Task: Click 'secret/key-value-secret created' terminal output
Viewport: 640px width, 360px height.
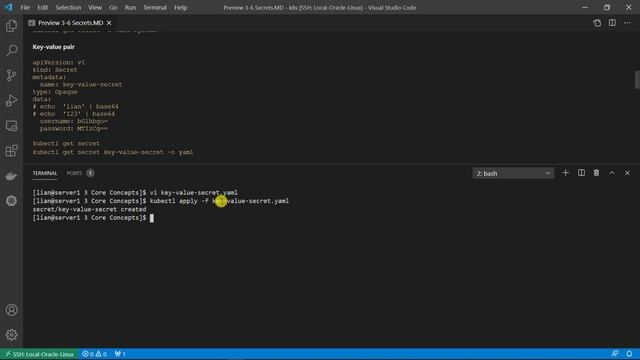Action: click(89, 209)
